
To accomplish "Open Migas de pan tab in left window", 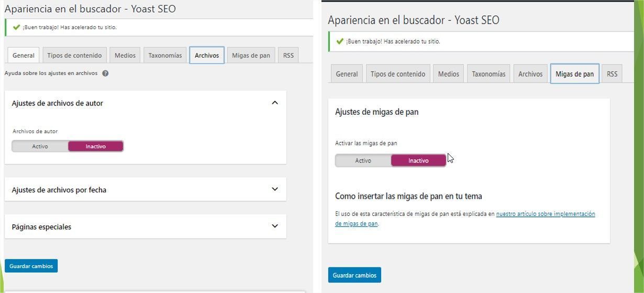I will [251, 55].
